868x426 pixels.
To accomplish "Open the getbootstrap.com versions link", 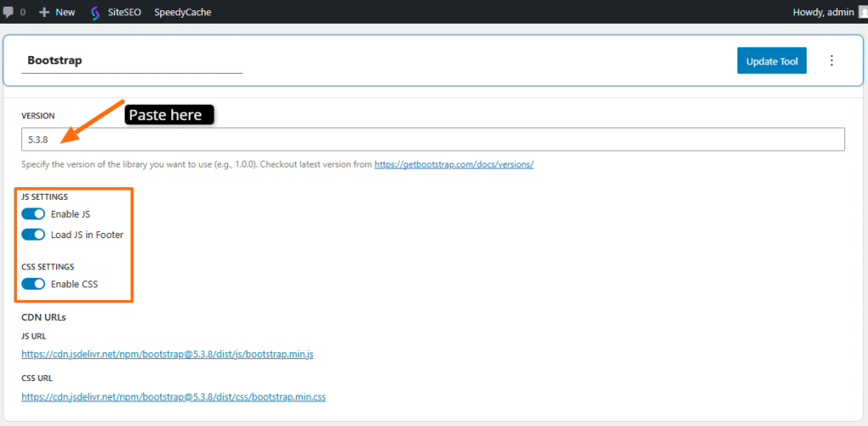I will [454, 164].
